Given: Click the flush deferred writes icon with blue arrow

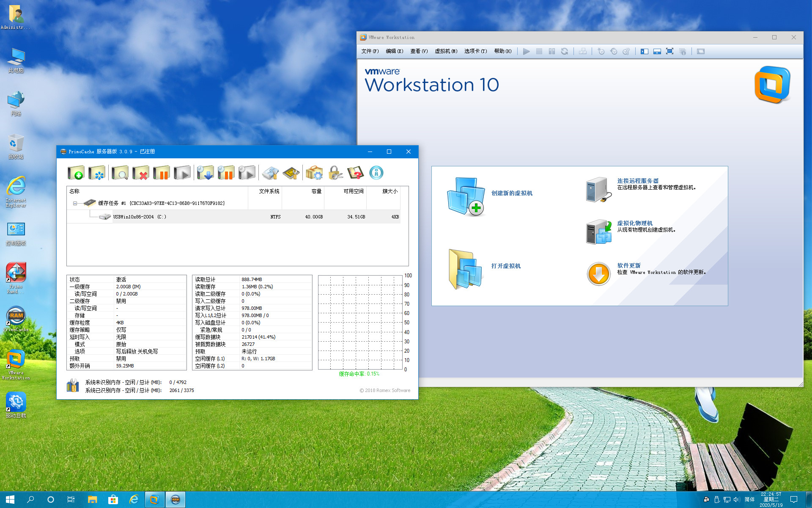Looking at the screenshot, I should pos(206,173).
